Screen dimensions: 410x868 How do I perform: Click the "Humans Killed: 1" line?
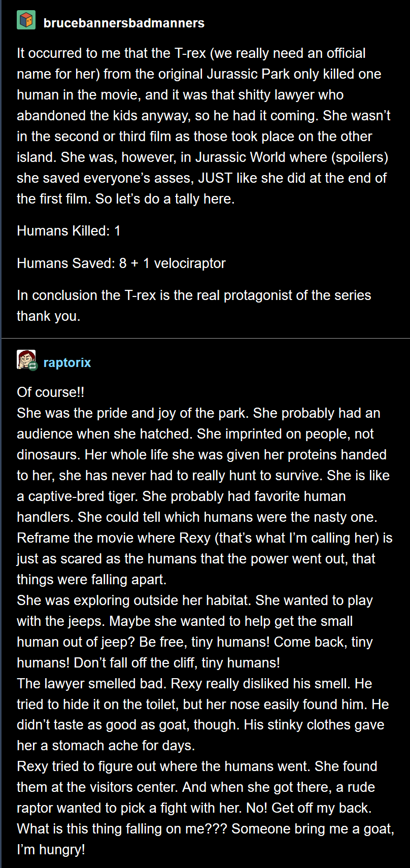(69, 231)
